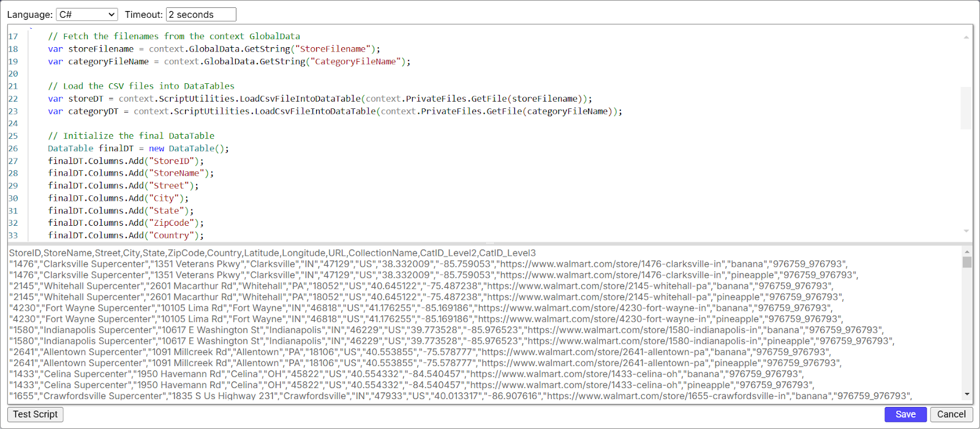Click line number 18 in the gutter
The height and width of the screenshot is (429, 980).
13,49
